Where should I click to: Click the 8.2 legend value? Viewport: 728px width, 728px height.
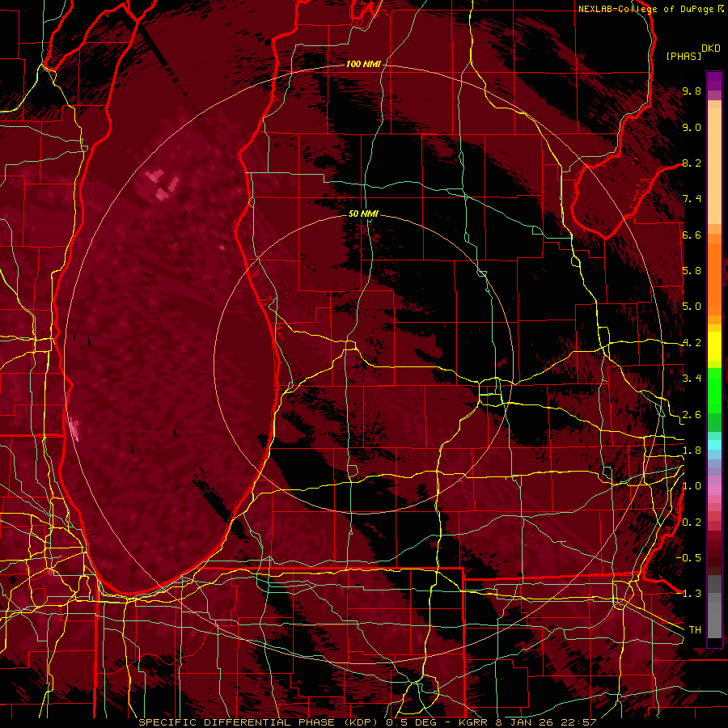(x=692, y=163)
